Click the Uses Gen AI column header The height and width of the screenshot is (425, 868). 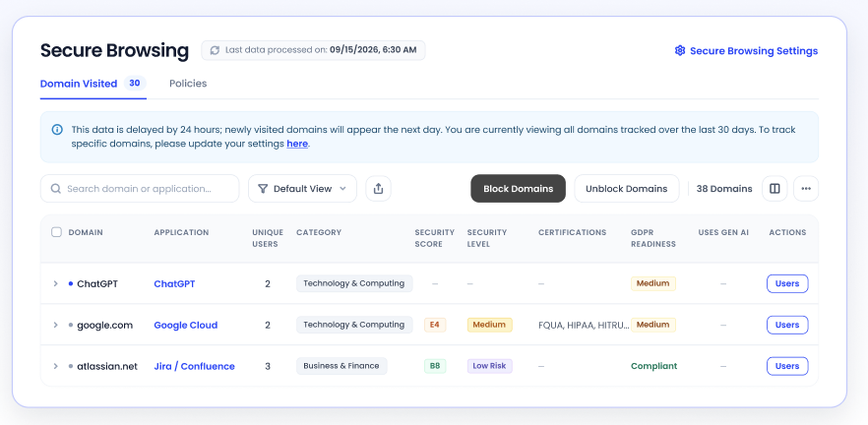tap(723, 232)
